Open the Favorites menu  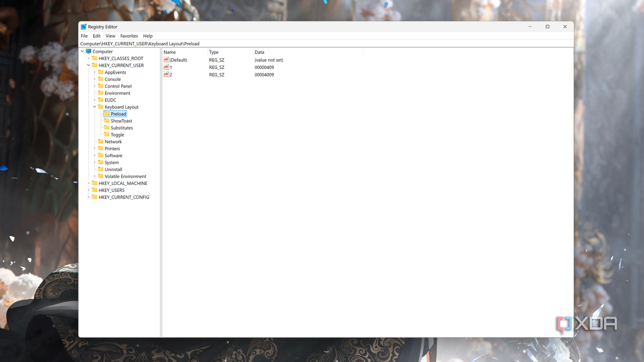(129, 36)
